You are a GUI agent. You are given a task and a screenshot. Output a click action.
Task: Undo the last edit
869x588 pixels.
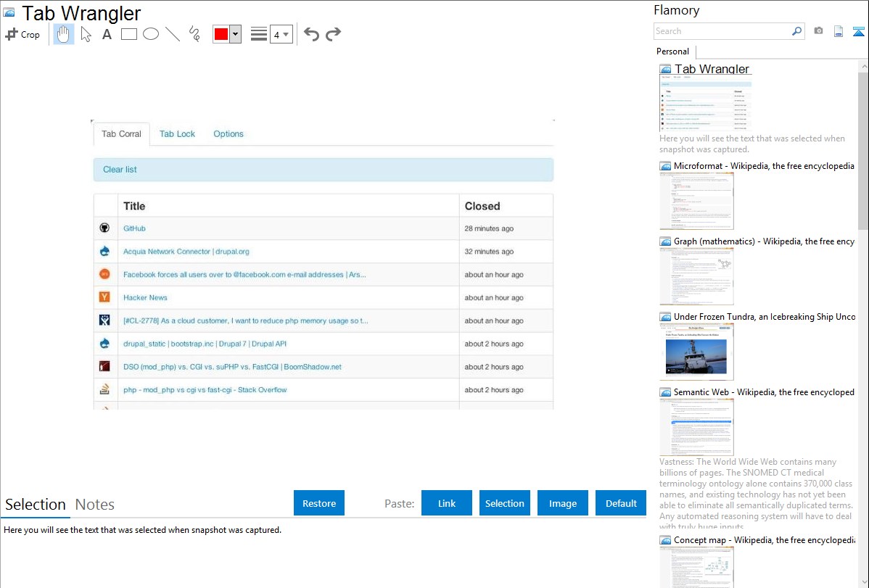[x=311, y=34]
